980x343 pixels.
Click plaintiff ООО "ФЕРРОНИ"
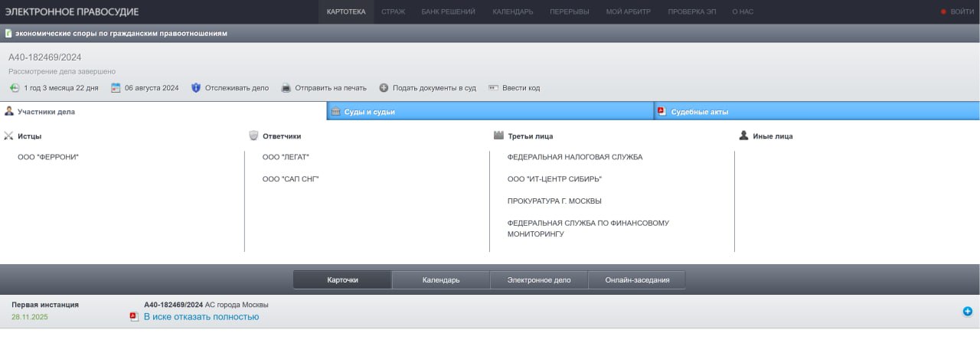click(x=48, y=157)
